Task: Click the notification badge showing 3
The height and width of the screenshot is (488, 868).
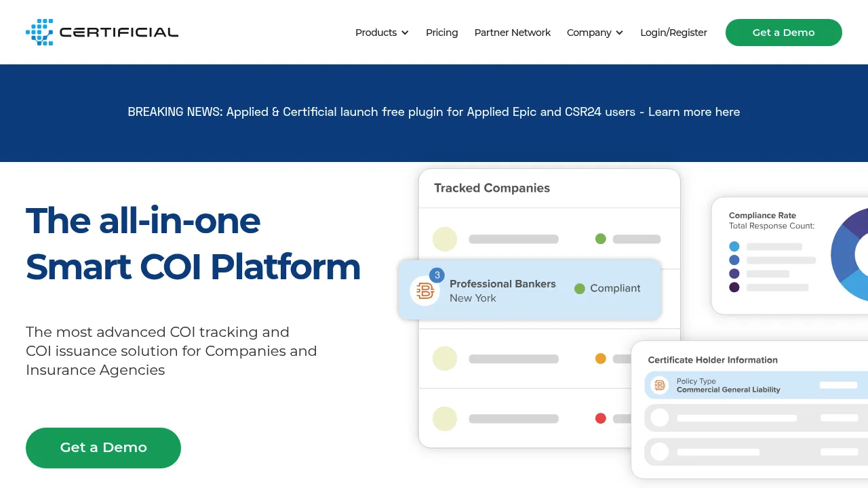Action: [x=437, y=275]
